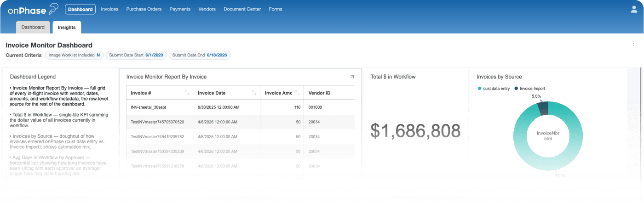This screenshot has width=644, height=207.
Task: Edit the Submit Date Start criteria chip
Action: [136, 55]
